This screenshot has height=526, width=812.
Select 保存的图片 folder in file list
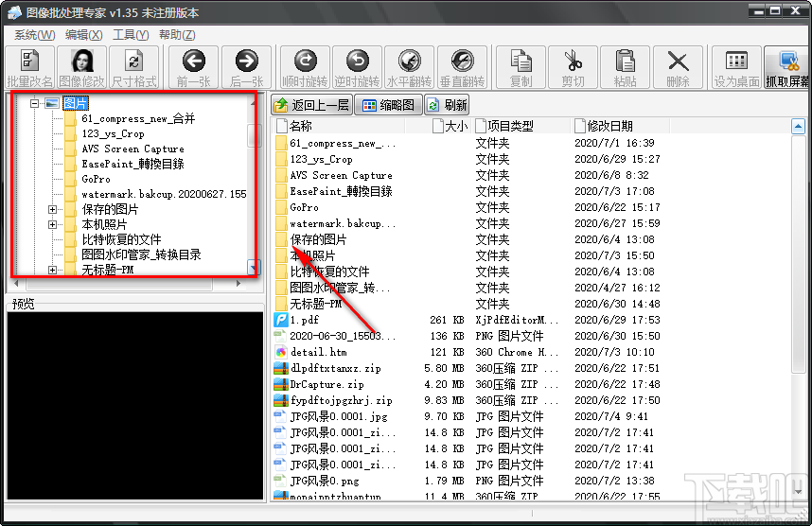tap(318, 239)
